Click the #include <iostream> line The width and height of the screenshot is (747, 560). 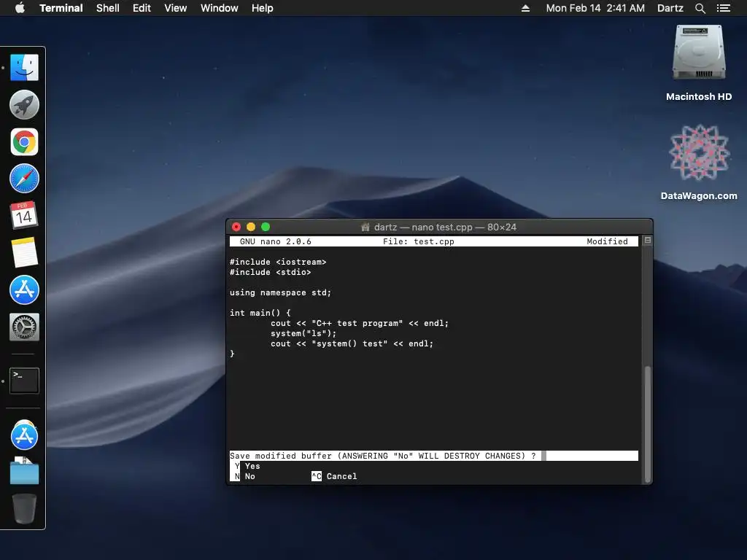tap(278, 262)
